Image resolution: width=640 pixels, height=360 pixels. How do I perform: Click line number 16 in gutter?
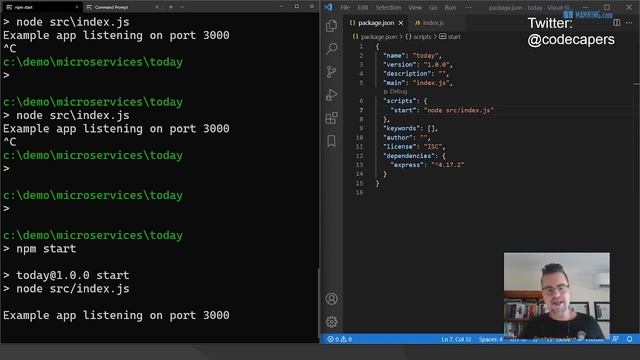359,192
